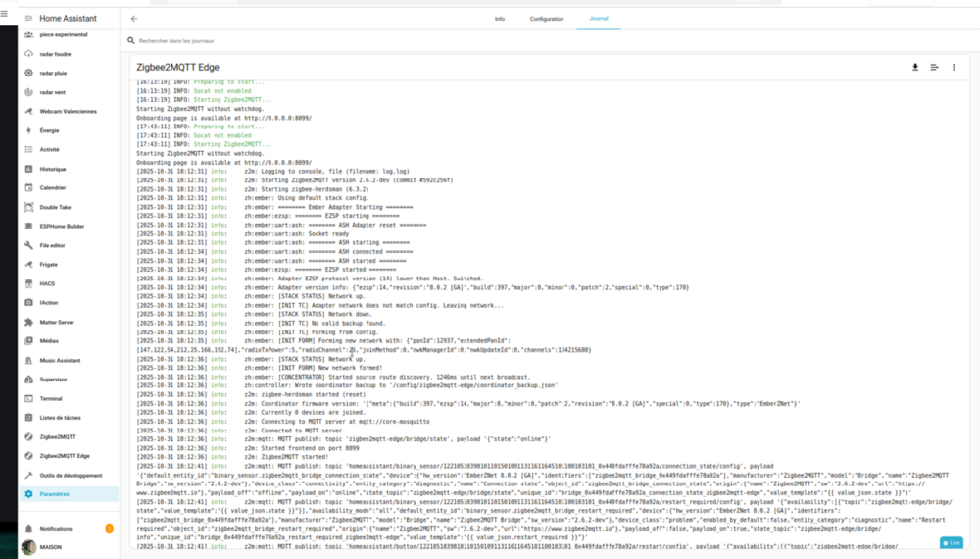Click the Zigbee2MQTT Edge log heading
This screenshot has height=559, width=980.
coord(177,67)
